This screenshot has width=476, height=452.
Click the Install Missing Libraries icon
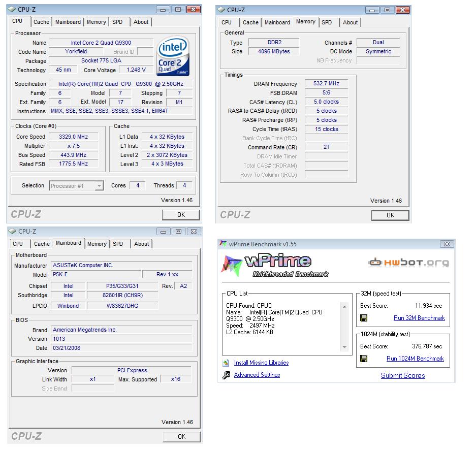(x=226, y=363)
